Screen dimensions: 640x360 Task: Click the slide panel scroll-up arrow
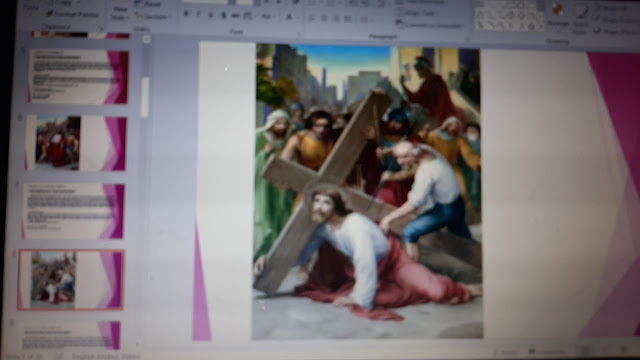147,39
